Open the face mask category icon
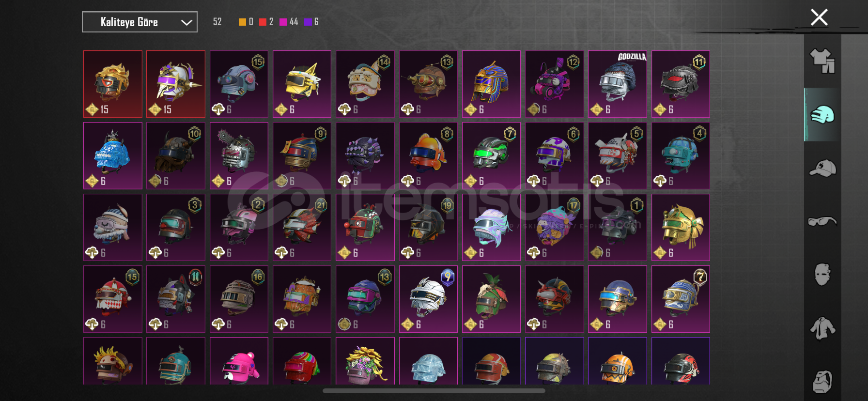 (822, 274)
